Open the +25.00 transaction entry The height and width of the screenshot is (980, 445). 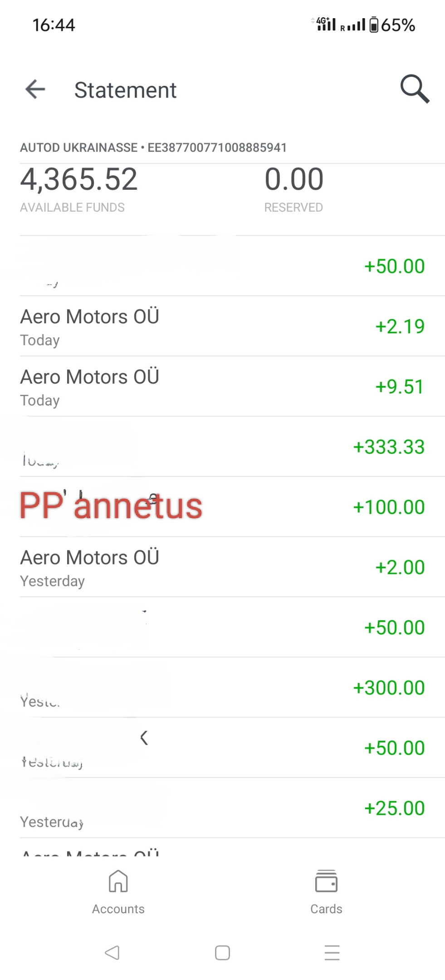[222, 808]
